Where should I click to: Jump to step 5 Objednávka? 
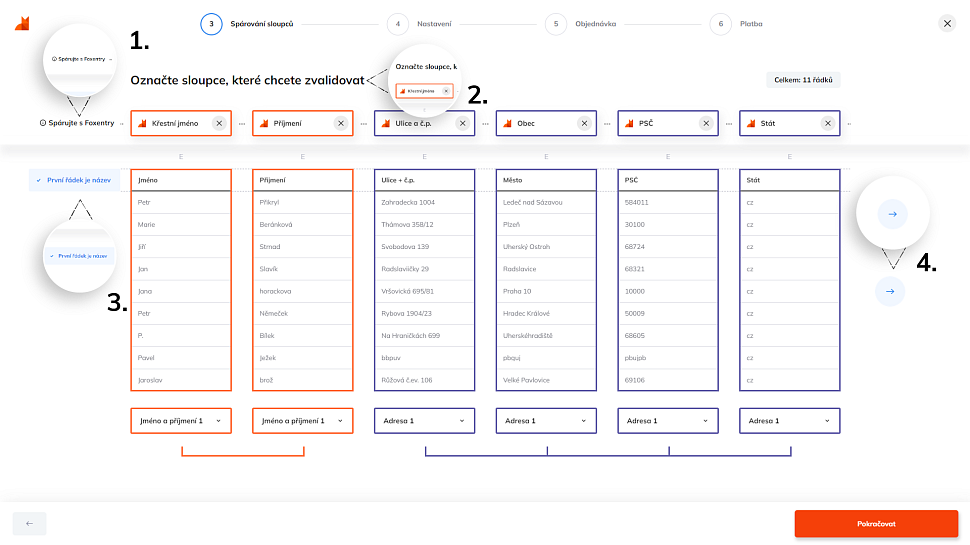556,23
